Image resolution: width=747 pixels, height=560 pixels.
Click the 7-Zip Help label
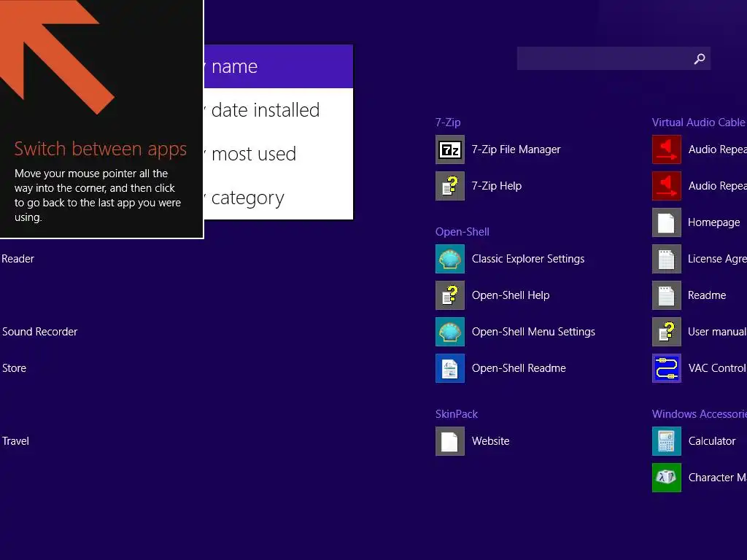pos(496,186)
